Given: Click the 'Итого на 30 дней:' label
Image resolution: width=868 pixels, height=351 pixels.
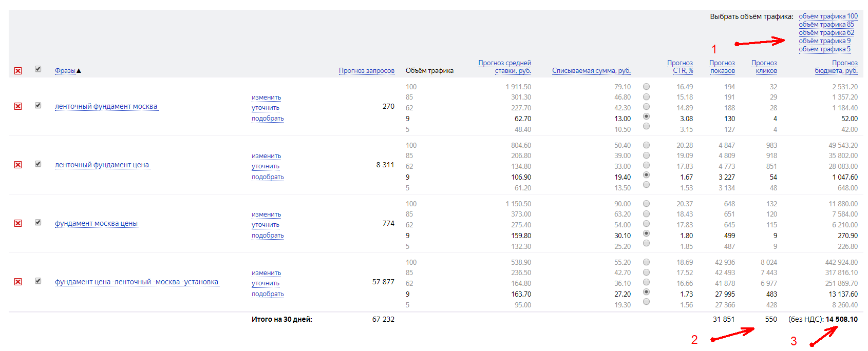Looking at the screenshot, I should (282, 319).
